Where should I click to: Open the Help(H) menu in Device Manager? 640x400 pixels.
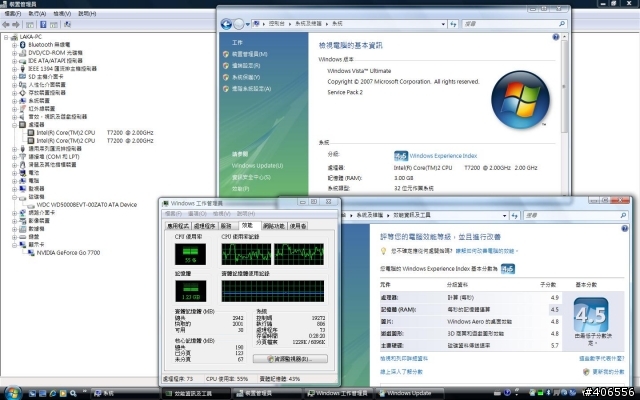(87, 13)
